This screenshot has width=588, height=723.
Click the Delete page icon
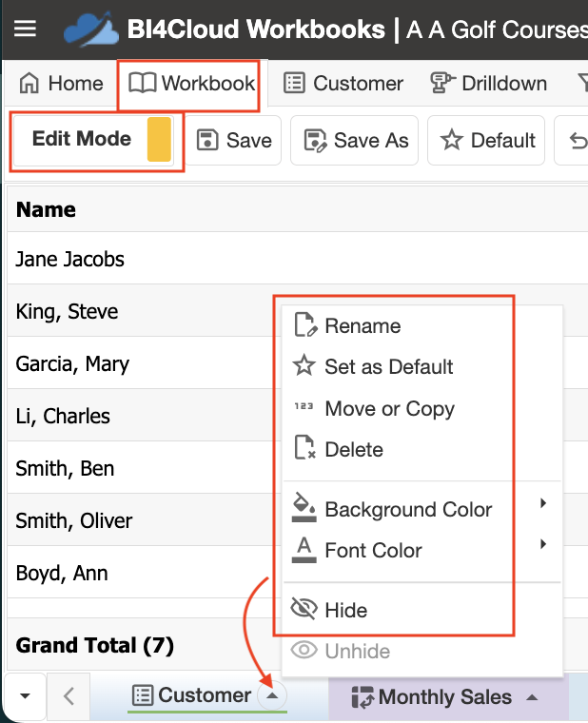[304, 447]
